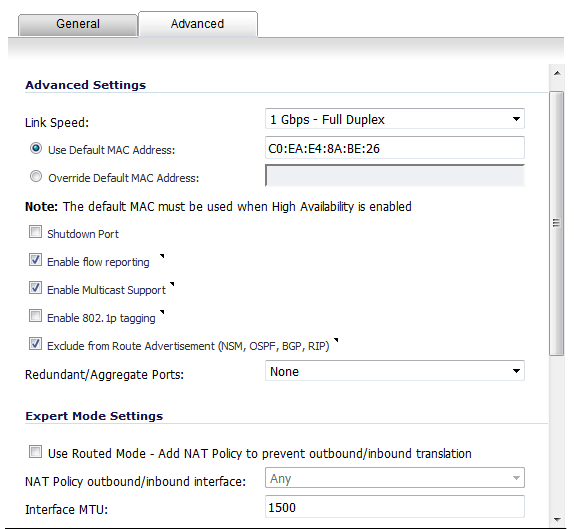Enable 802.1p tagging checkbox
The image size is (574, 529).
(36, 316)
